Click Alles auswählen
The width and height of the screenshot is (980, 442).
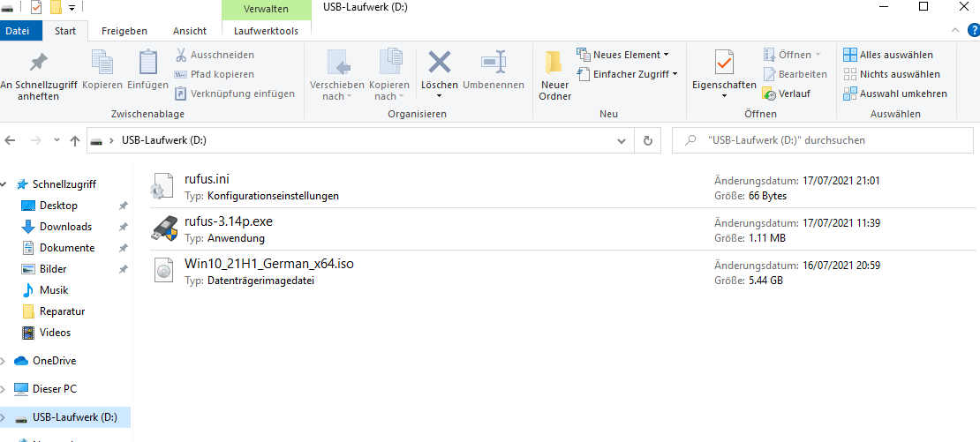coord(888,55)
